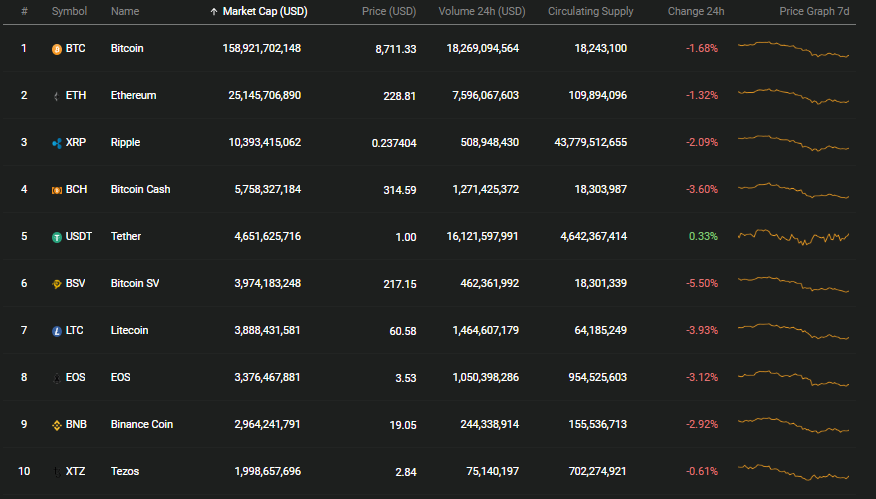The height and width of the screenshot is (499, 876).
Task: Click Tether's 0.33% change value
Action: pos(703,236)
